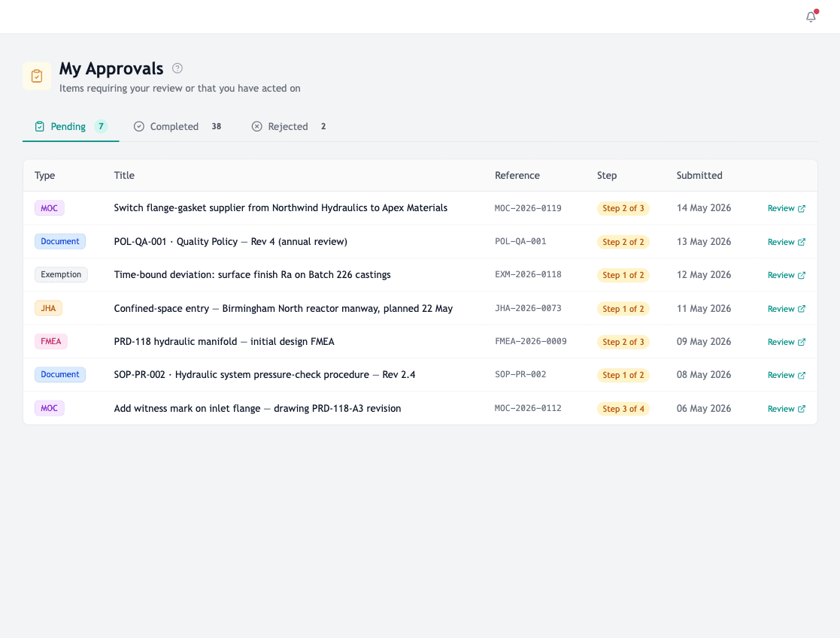Select title 'PRD-118 hydraulic manifold — initial design FMEA'
Screen dimensions: 840x638
224,341
